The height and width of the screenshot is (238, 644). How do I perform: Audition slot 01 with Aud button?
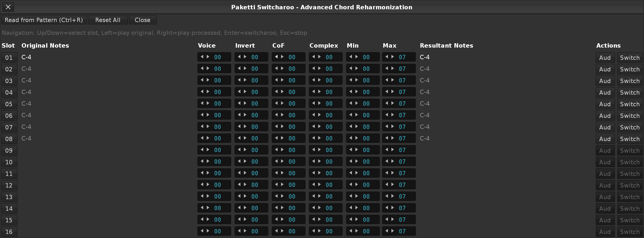605,57
